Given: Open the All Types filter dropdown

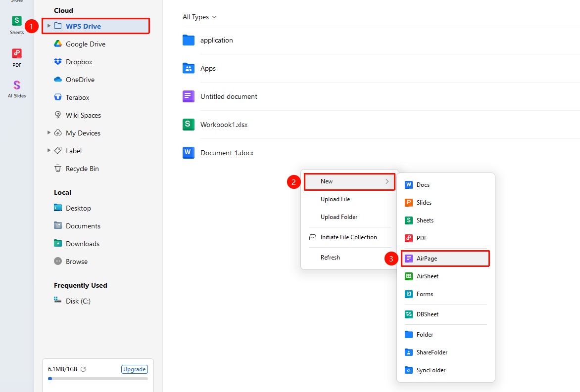Looking at the screenshot, I should click(x=200, y=17).
